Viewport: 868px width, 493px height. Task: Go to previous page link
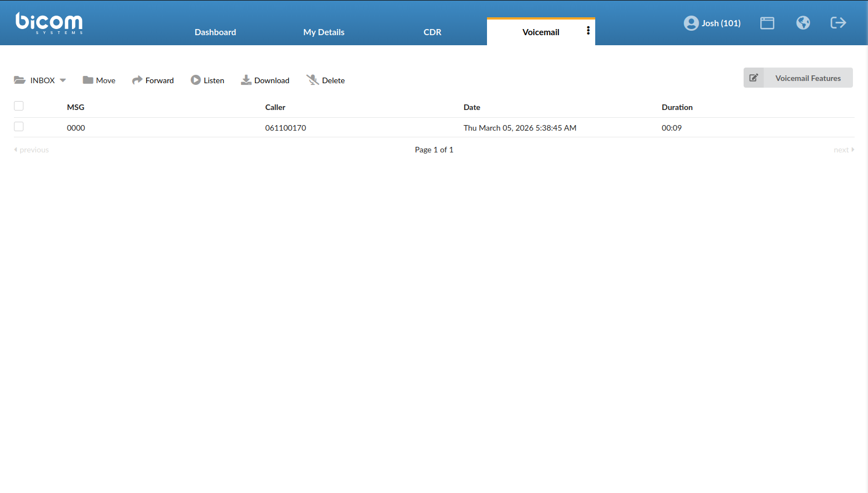(31, 150)
